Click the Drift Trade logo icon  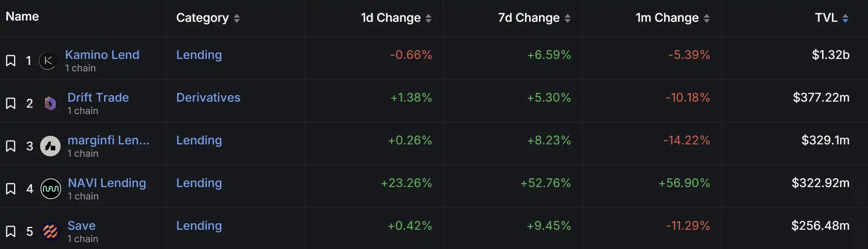(x=50, y=103)
